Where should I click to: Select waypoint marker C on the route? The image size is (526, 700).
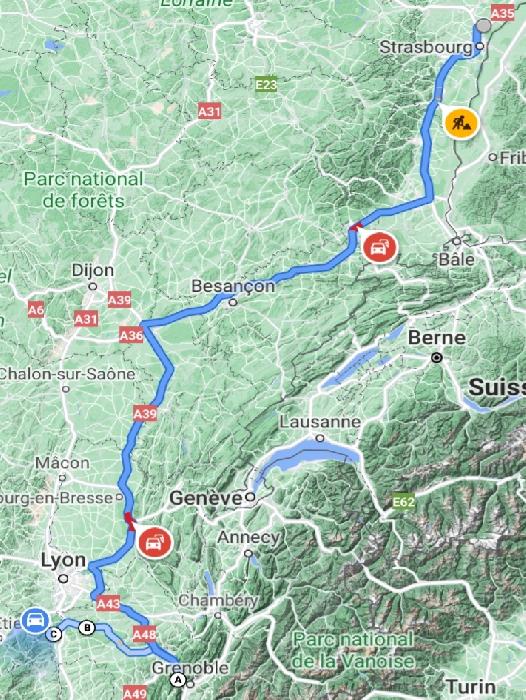[x=54, y=633]
